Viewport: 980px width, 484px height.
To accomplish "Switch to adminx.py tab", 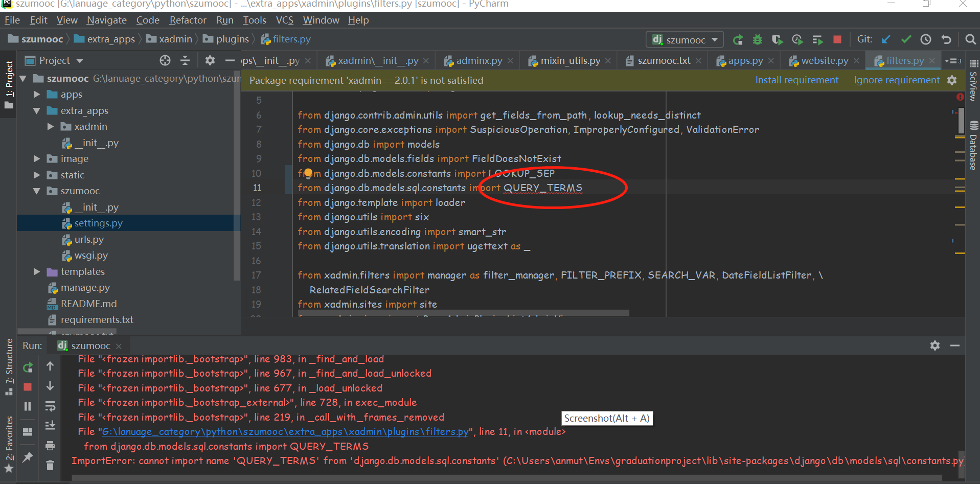I will point(479,60).
